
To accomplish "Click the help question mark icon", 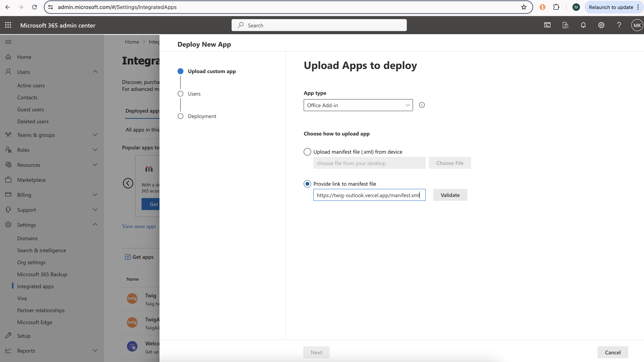I will coord(619,25).
